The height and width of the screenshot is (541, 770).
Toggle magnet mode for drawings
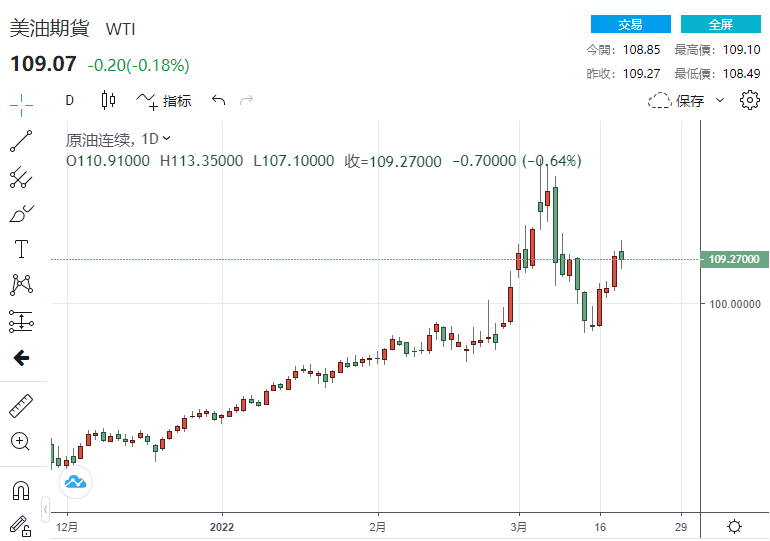pos(21,490)
